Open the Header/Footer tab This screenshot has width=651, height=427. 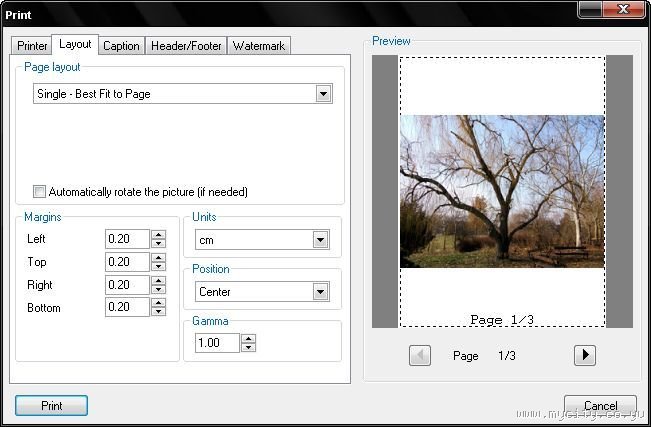(186, 46)
